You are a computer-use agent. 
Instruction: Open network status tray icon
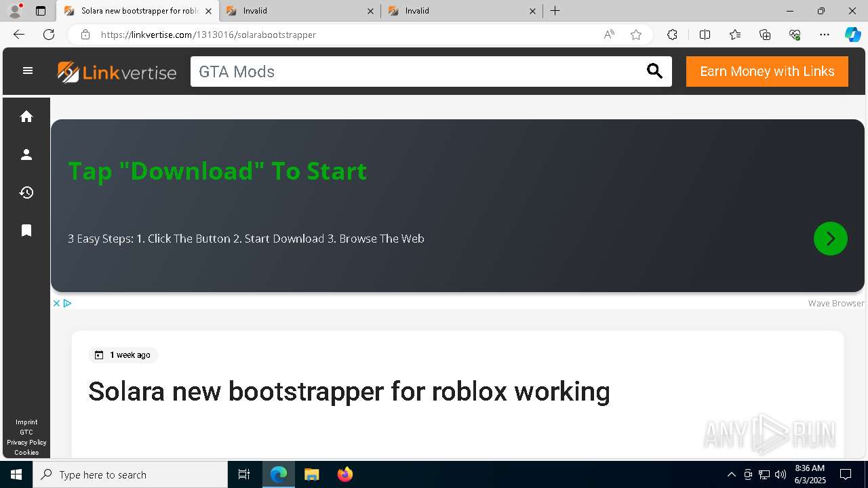point(764,474)
